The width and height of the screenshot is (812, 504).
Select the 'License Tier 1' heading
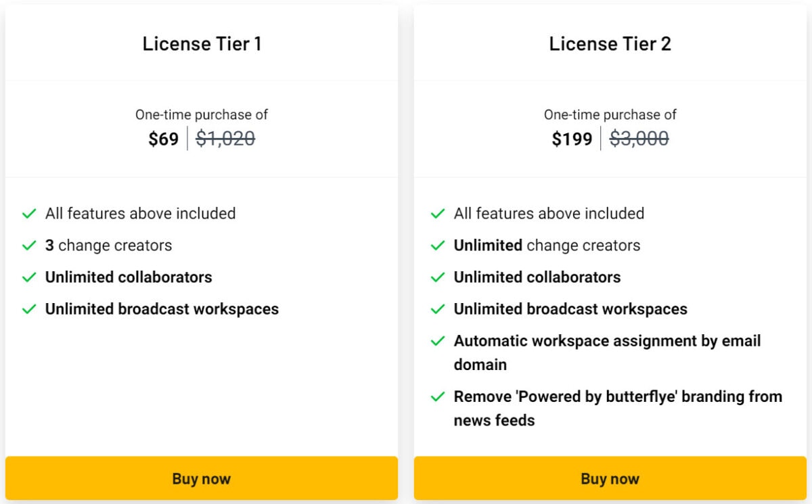pyautogui.click(x=202, y=43)
